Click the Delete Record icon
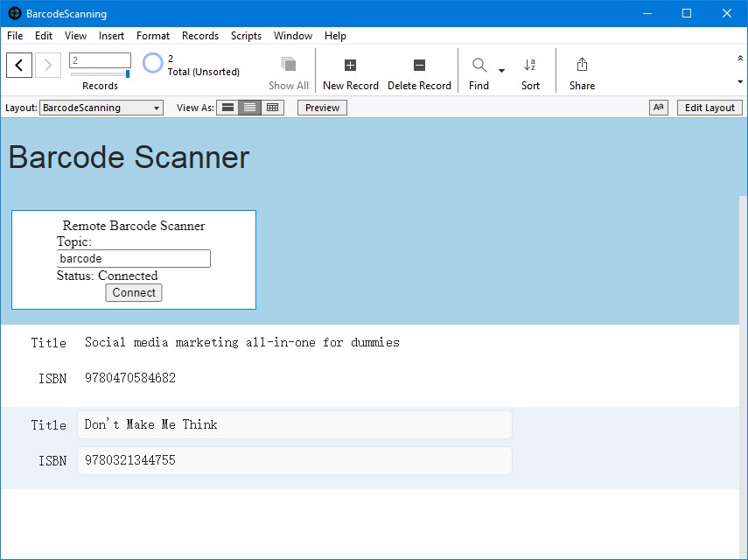 coord(419,66)
